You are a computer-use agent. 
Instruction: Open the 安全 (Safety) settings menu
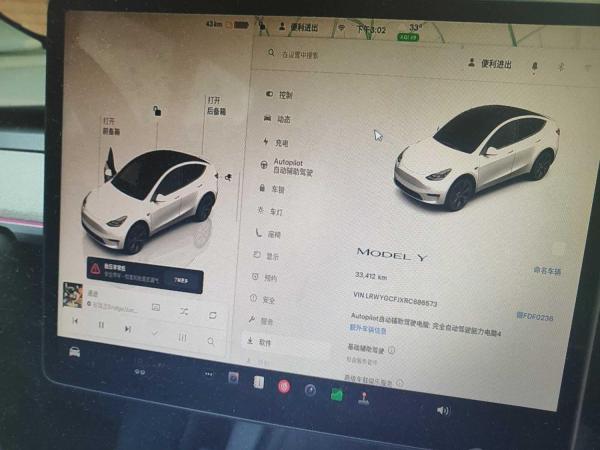[262, 299]
